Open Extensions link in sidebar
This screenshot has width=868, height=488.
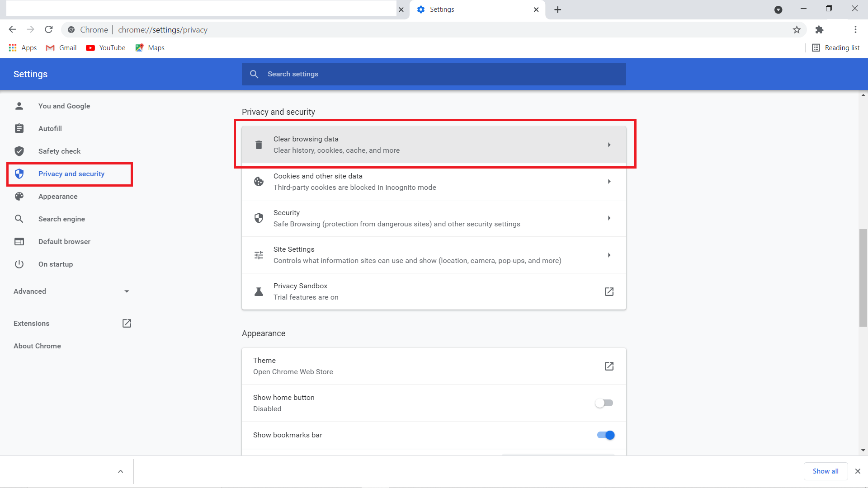coord(31,323)
